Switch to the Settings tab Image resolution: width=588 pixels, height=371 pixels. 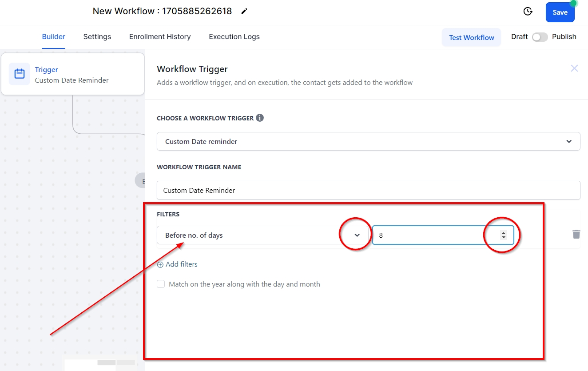click(x=97, y=37)
